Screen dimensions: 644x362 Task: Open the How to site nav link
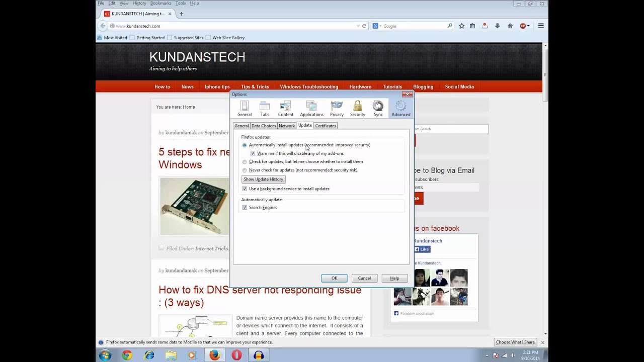(x=163, y=86)
